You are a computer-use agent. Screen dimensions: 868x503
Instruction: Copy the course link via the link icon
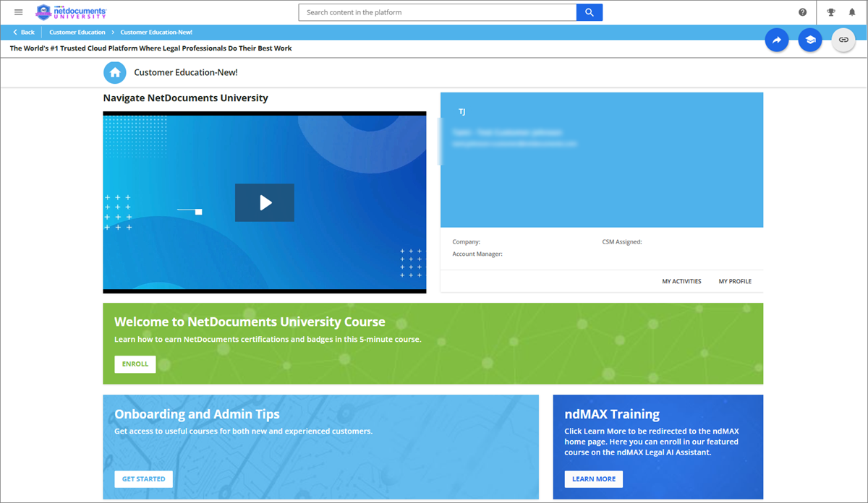[x=843, y=40]
